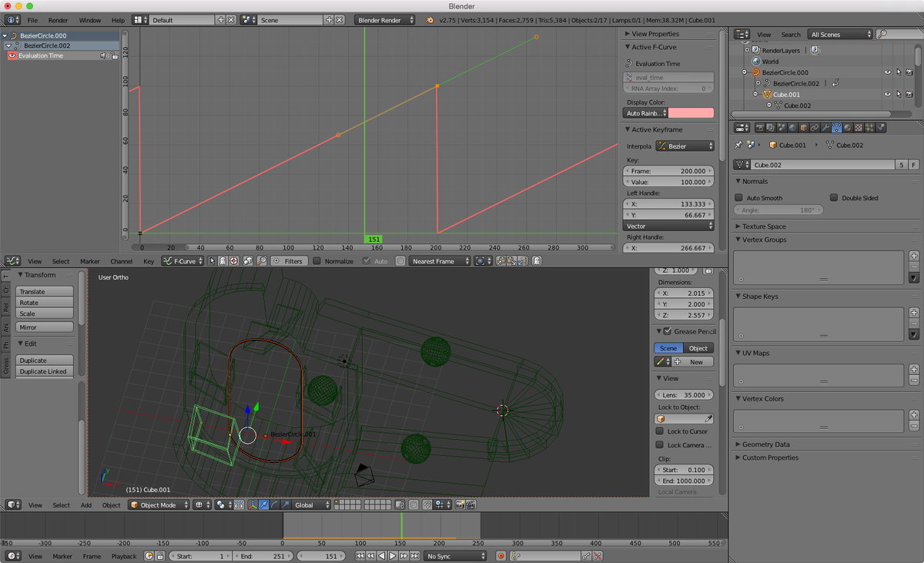Toggle selectability cursor of BezierCircle.000
The width and height of the screenshot is (924, 563).
899,72
